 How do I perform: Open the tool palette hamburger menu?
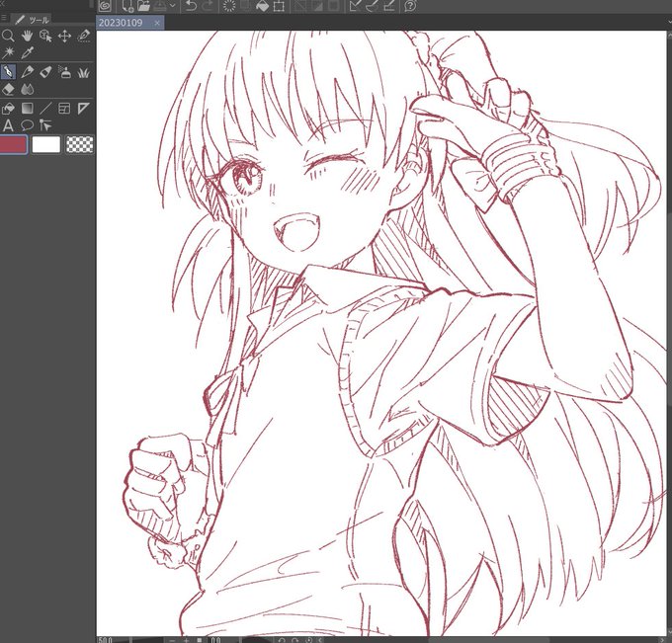[x=4, y=18]
